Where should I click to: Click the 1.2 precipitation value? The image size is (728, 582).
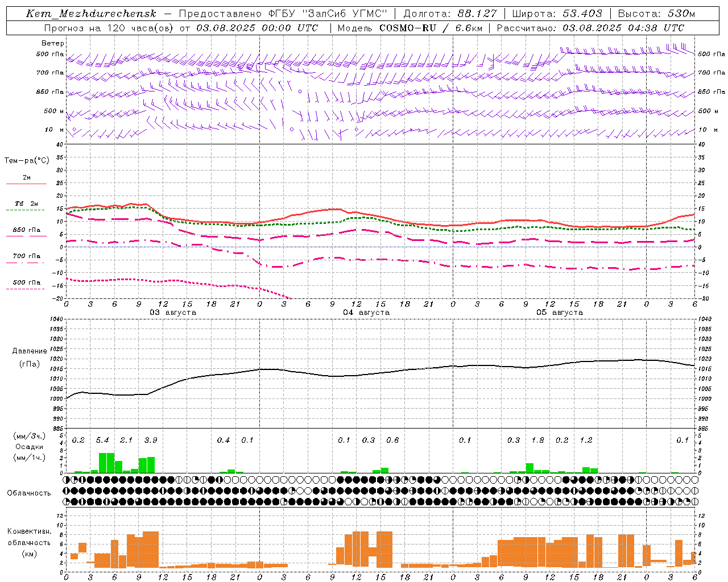586,440
